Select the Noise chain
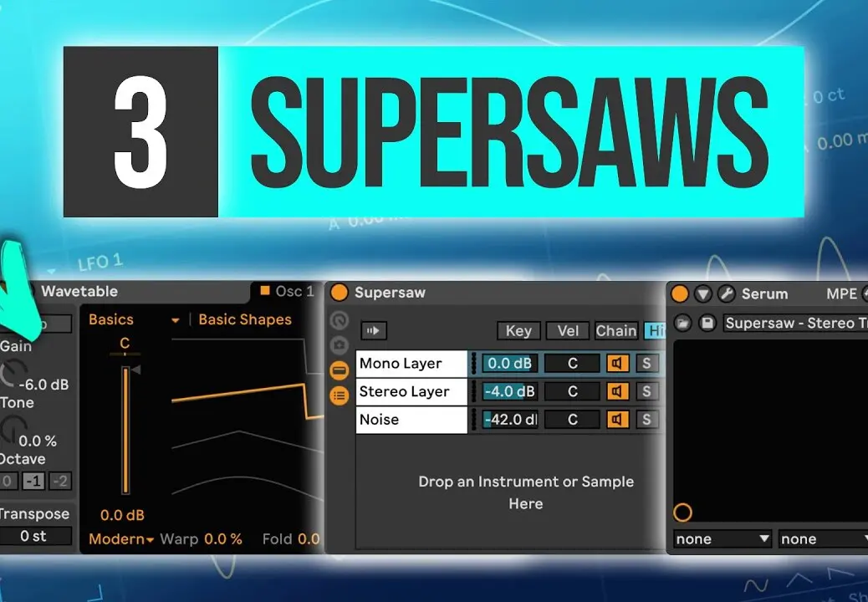 [411, 420]
